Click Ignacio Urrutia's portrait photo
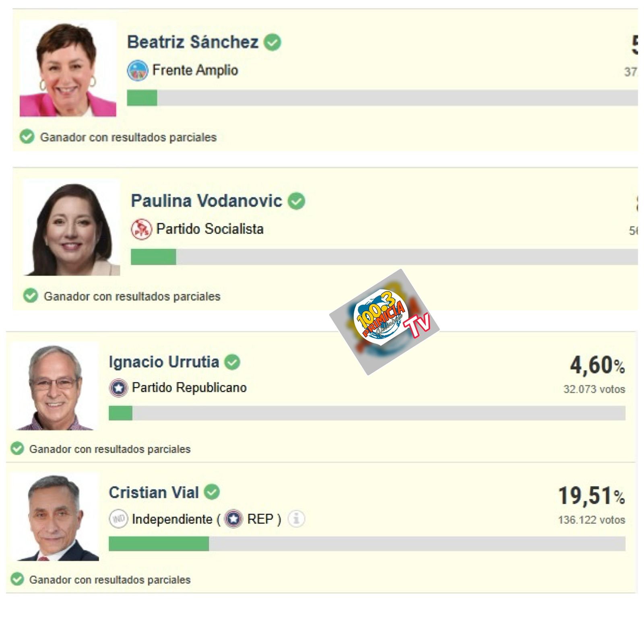 click(x=55, y=386)
